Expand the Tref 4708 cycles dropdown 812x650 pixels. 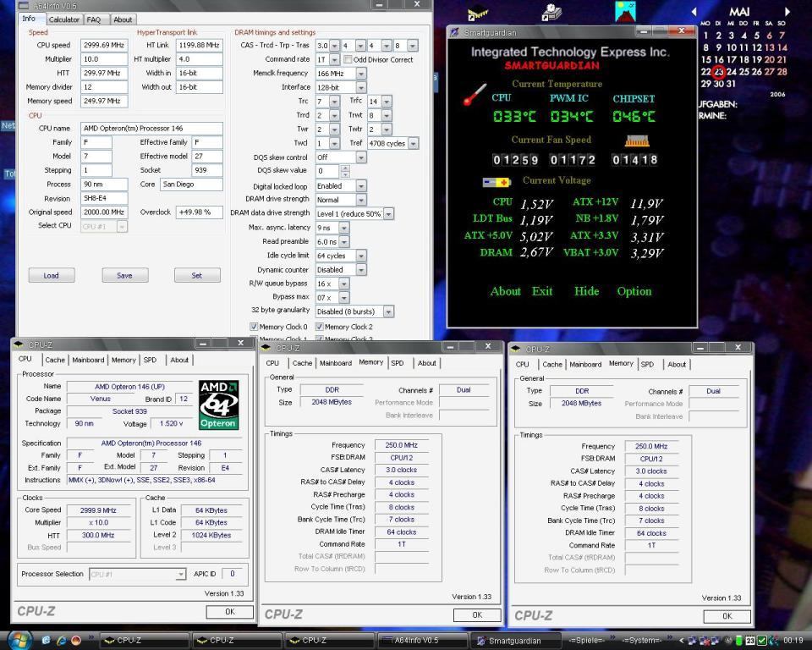(x=414, y=144)
